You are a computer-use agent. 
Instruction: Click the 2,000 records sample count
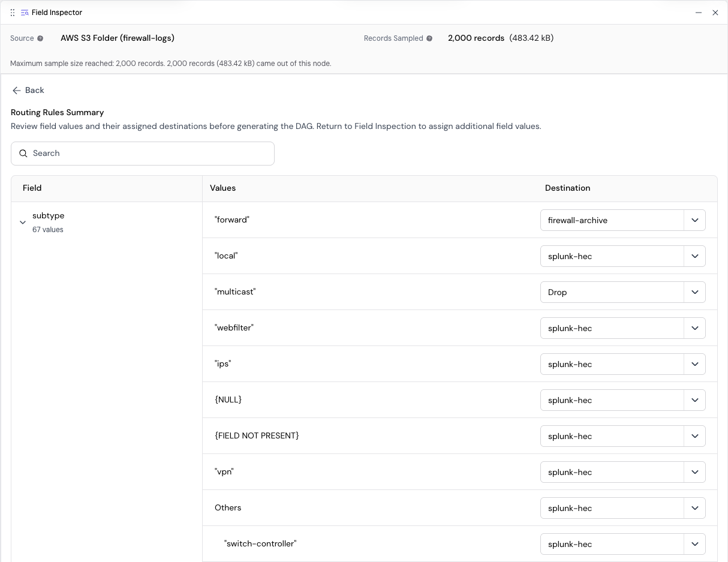pyautogui.click(x=476, y=38)
